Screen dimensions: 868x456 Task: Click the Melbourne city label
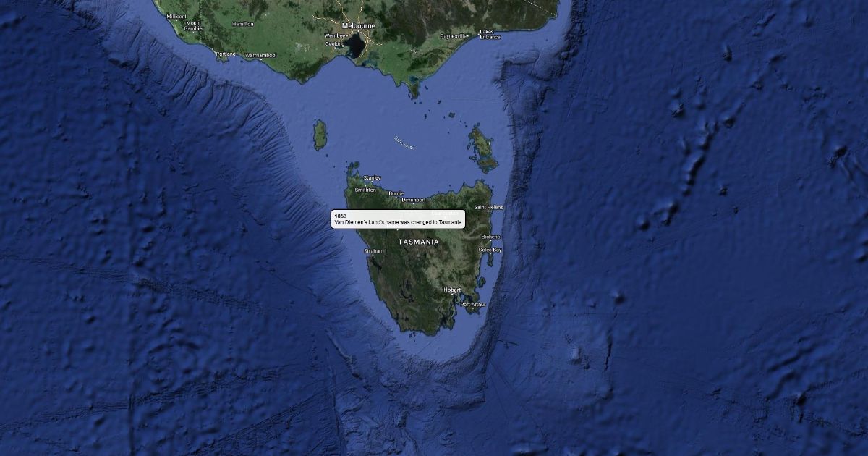(359, 25)
